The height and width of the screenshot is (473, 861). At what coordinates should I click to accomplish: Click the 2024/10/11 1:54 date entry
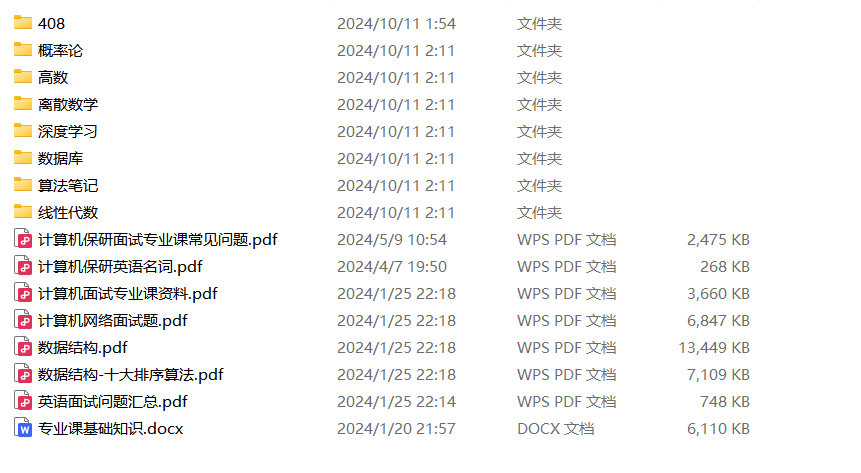396,24
